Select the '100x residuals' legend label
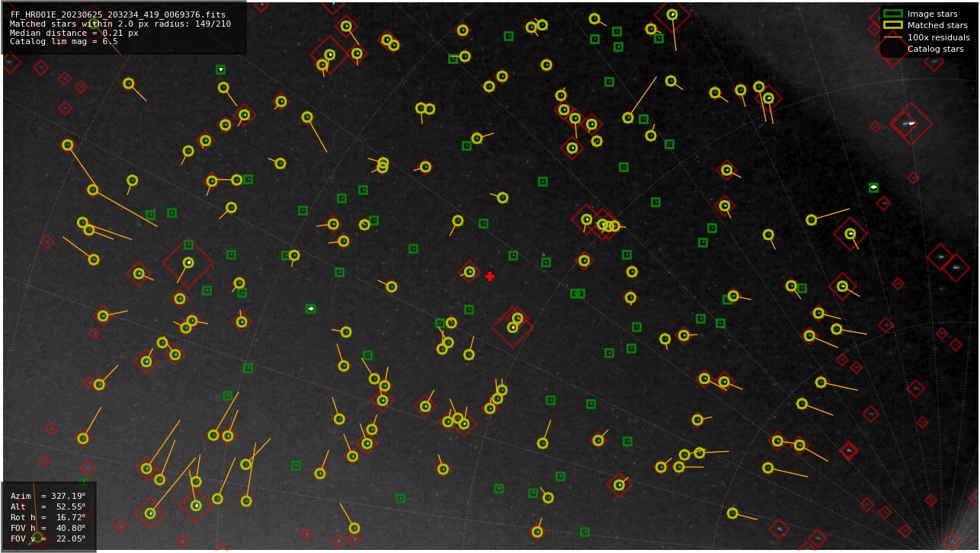 click(x=938, y=37)
